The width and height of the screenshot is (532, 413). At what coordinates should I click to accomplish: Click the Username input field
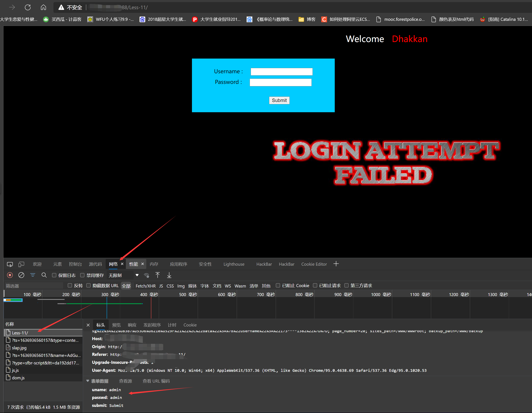pyautogui.click(x=281, y=72)
